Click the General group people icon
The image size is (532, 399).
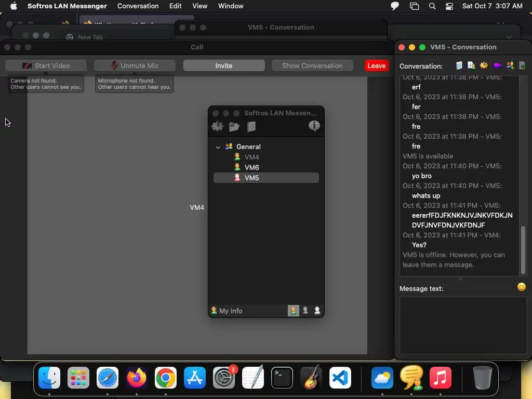229,146
